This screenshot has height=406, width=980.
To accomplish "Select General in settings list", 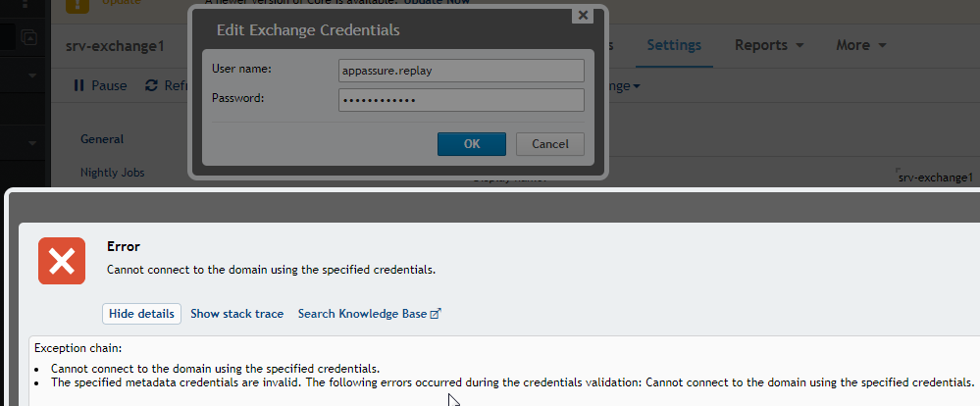I will click(x=102, y=138).
